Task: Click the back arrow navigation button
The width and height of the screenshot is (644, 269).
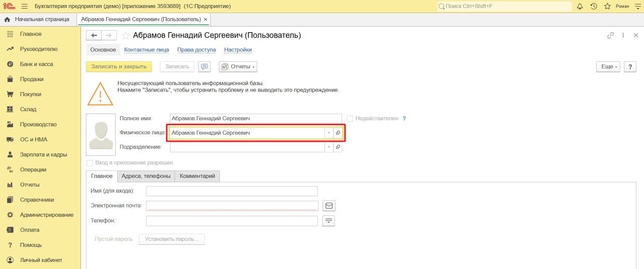Action: pyautogui.click(x=94, y=36)
